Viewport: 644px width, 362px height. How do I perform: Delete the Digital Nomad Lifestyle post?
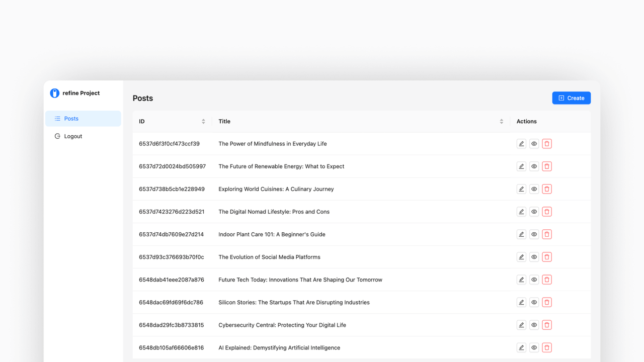(547, 212)
